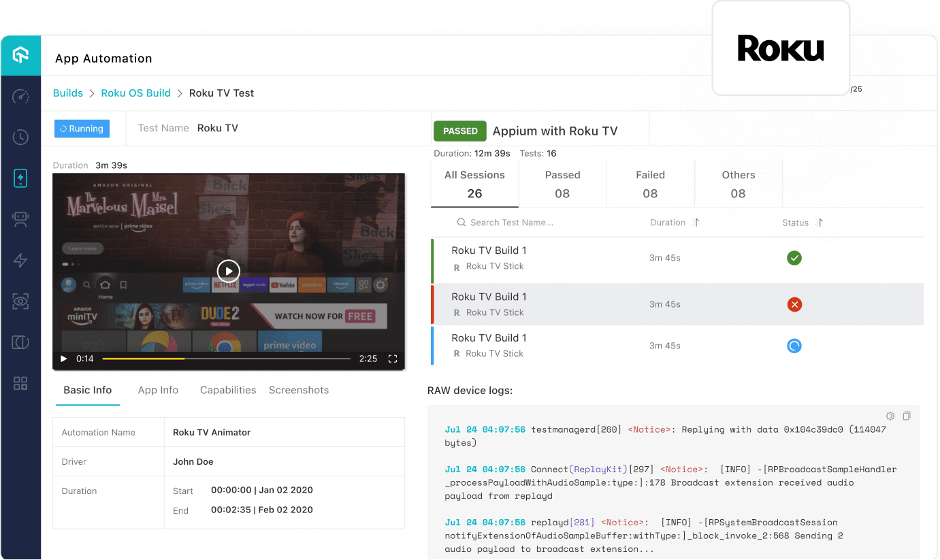Open the amazon music tile in TV screen

254,285
